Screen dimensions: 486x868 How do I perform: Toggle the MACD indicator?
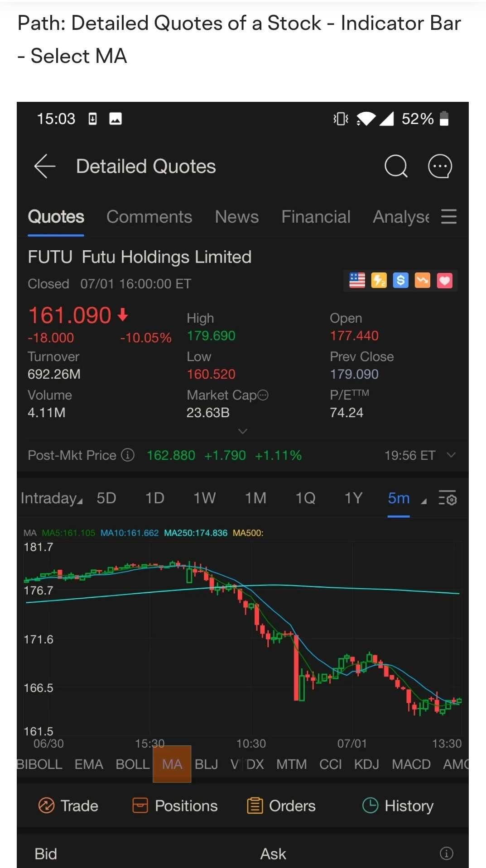pos(411,764)
